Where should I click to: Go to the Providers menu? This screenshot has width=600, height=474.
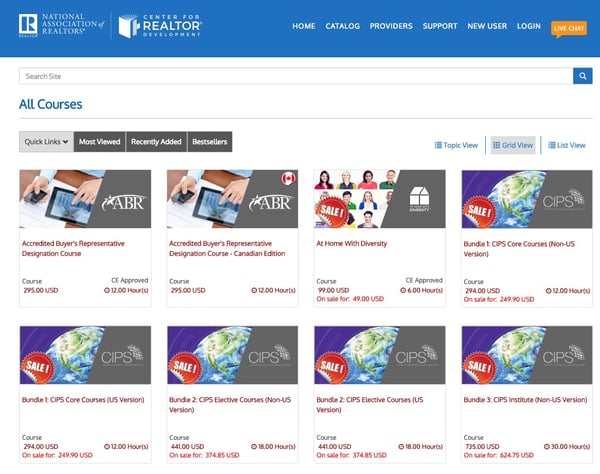(391, 26)
